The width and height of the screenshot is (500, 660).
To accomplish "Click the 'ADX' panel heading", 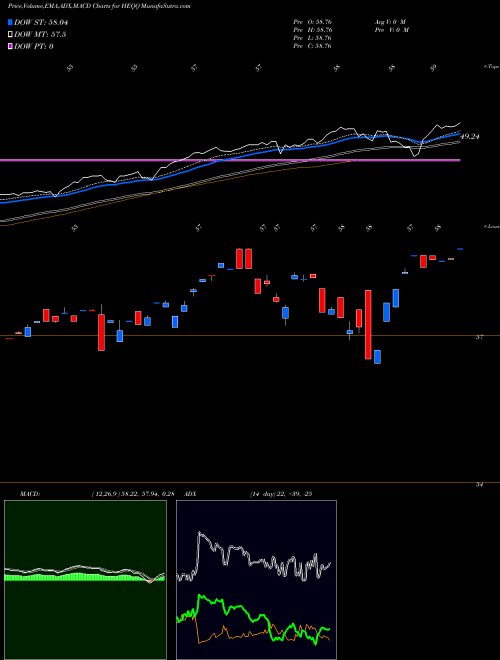I will (x=191, y=494).
